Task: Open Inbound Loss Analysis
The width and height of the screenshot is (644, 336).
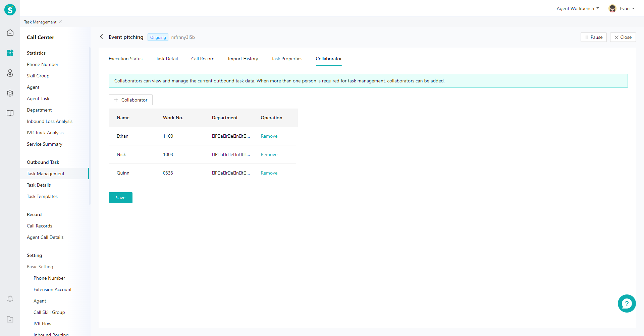Action: pyautogui.click(x=50, y=121)
